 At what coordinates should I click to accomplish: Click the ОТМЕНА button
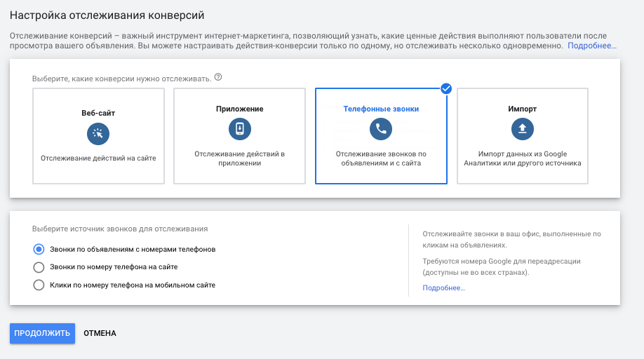100,333
